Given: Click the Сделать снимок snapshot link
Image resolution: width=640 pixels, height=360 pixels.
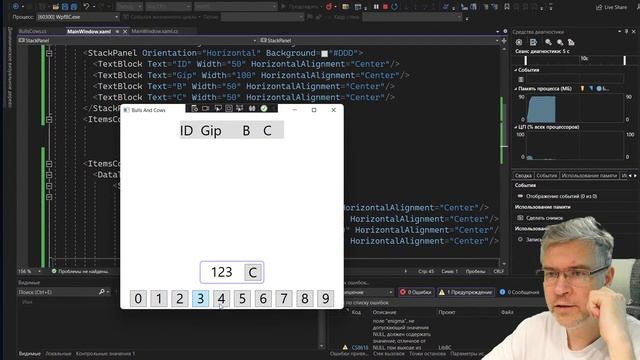Looking at the screenshot, I should click(544, 218).
